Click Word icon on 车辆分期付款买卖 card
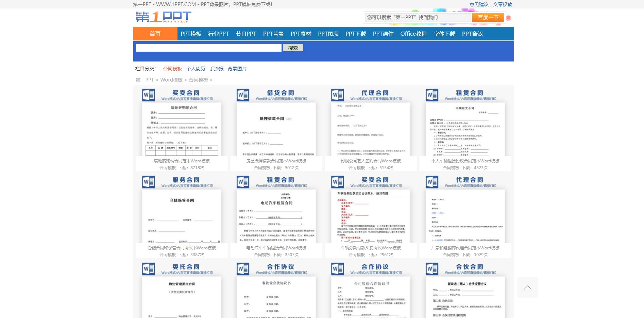Image resolution: width=644 pixels, height=318 pixels. [337, 182]
